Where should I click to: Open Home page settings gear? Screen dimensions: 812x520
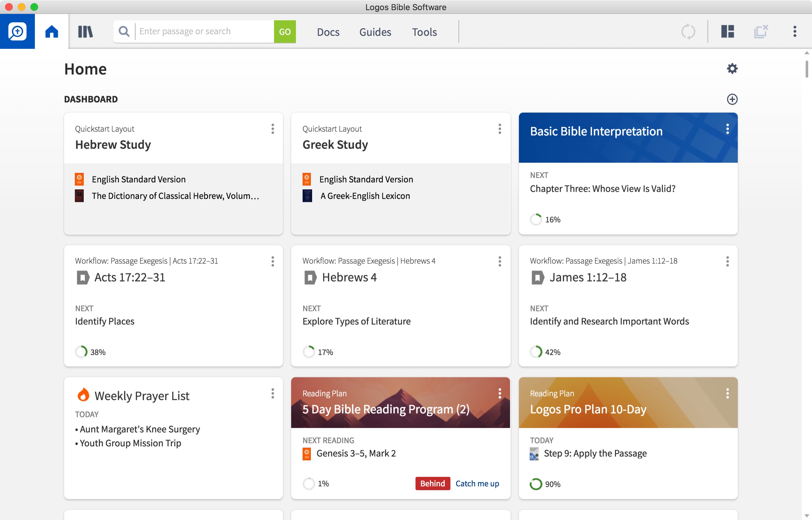coord(732,68)
